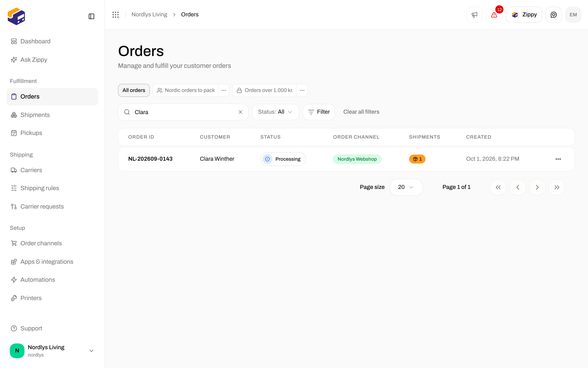Expand the Nordlys Living account switcher
Image resolution: width=588 pixels, height=368 pixels.
tap(52, 351)
